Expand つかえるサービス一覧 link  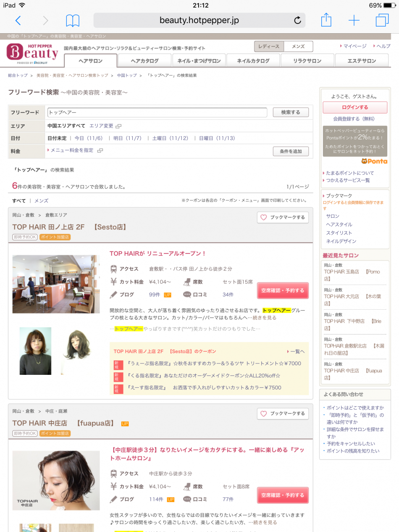pos(348,180)
